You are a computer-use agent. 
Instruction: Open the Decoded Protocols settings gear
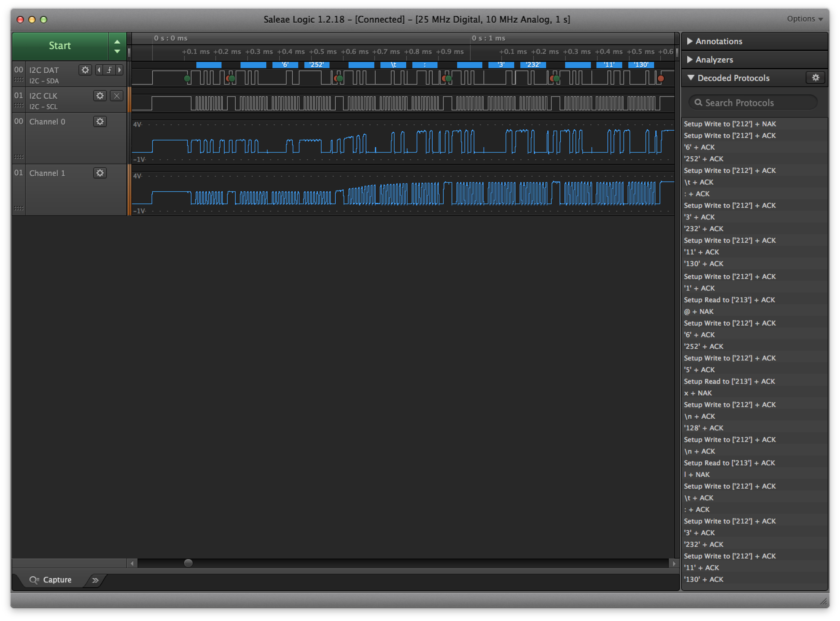point(815,78)
